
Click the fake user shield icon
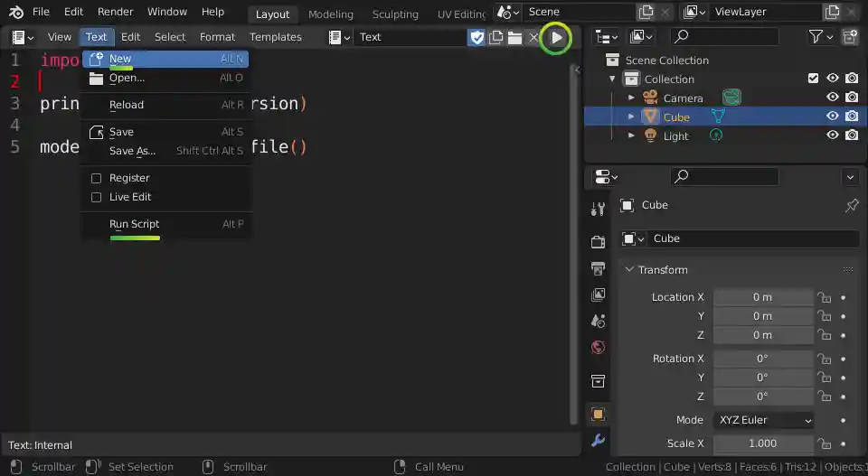(476, 37)
